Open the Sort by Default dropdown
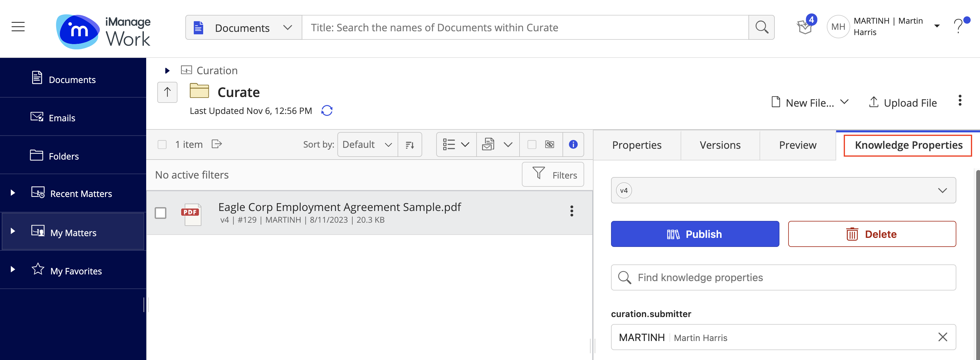980x360 pixels. coord(367,144)
